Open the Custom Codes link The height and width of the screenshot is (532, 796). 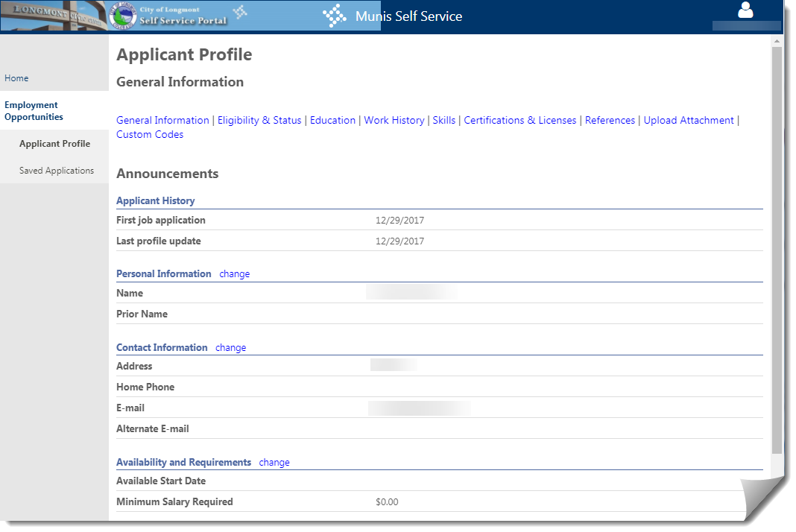(x=150, y=135)
